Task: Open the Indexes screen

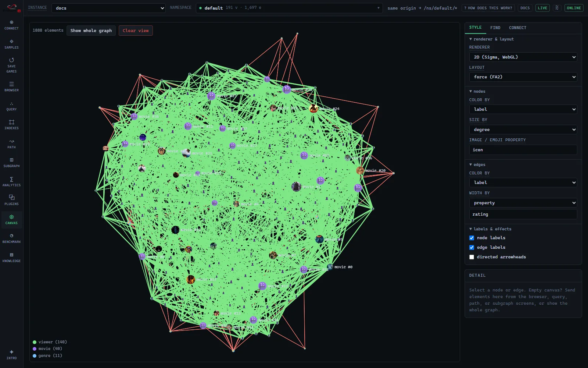Action: pyautogui.click(x=11, y=125)
